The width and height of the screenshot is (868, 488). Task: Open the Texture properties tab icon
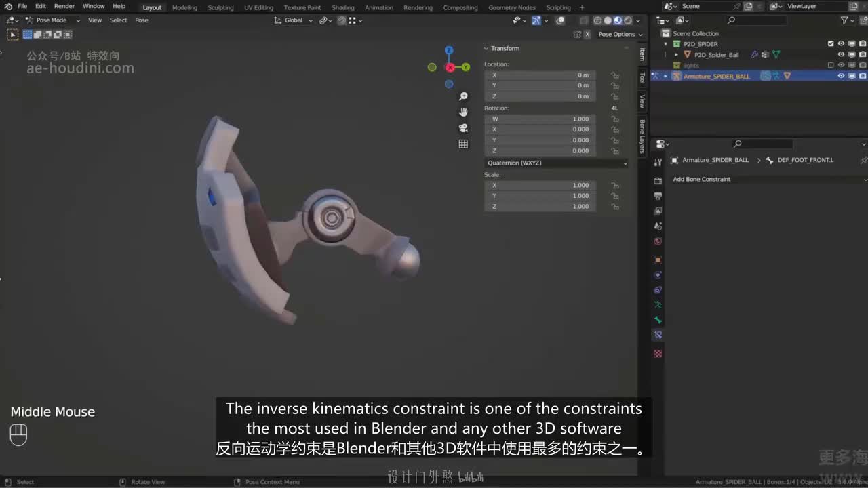pos(657,353)
